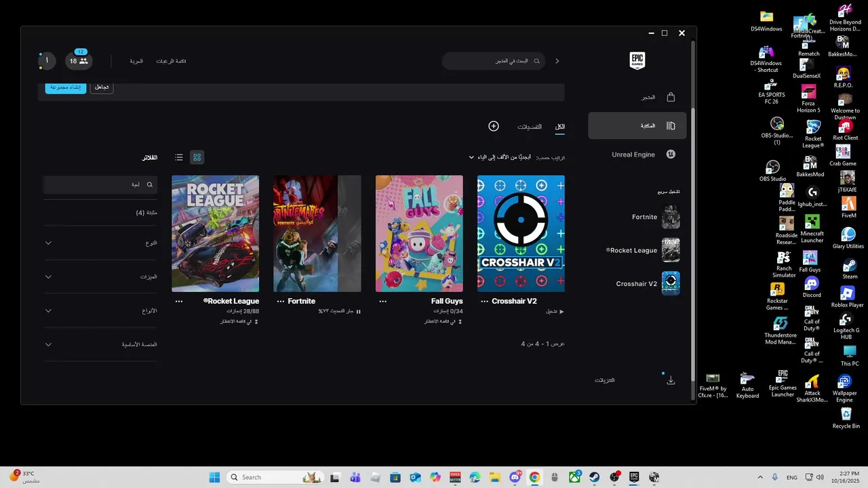Open the Fortnite game cover
868x488 pixels.
coord(317,234)
